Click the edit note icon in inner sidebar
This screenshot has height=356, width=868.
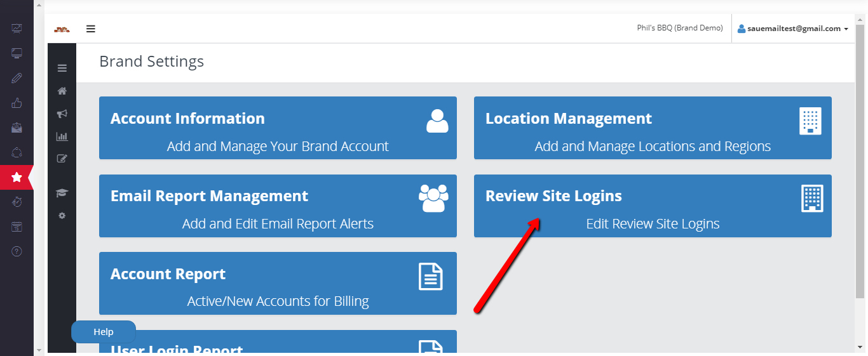click(x=62, y=159)
